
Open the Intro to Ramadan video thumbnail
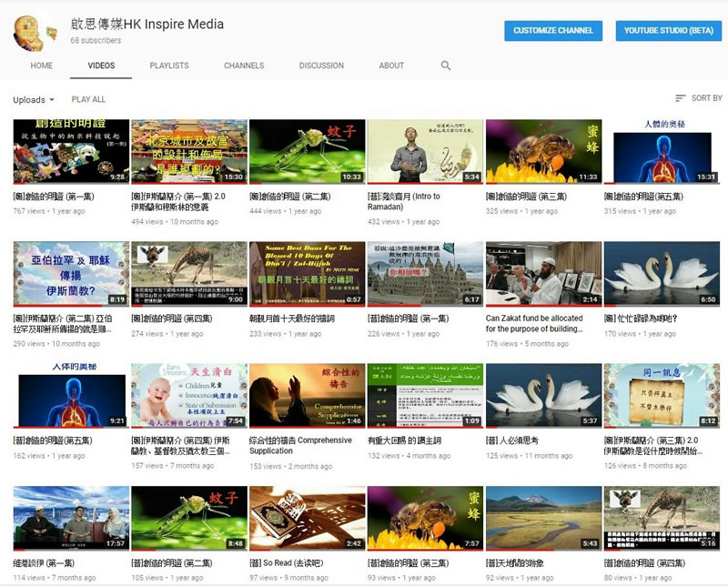425,152
